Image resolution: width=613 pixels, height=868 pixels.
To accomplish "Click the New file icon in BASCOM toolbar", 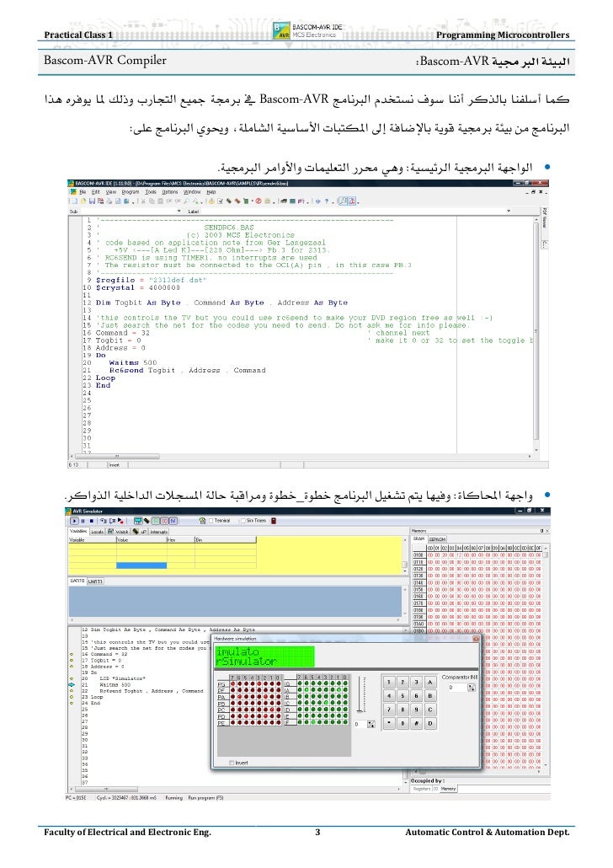I will (75, 201).
